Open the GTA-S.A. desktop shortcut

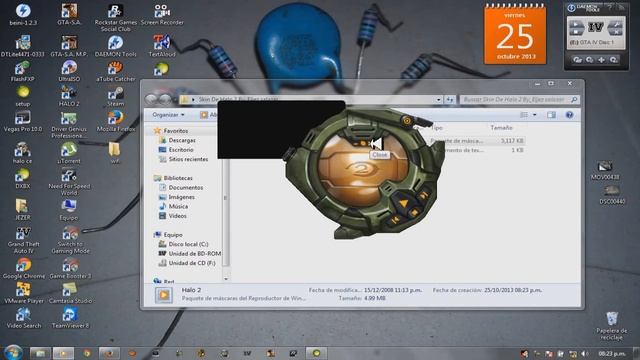click(x=69, y=14)
